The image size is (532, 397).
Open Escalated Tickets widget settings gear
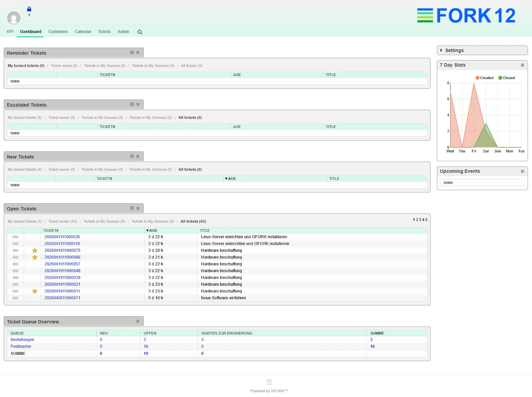[132, 104]
